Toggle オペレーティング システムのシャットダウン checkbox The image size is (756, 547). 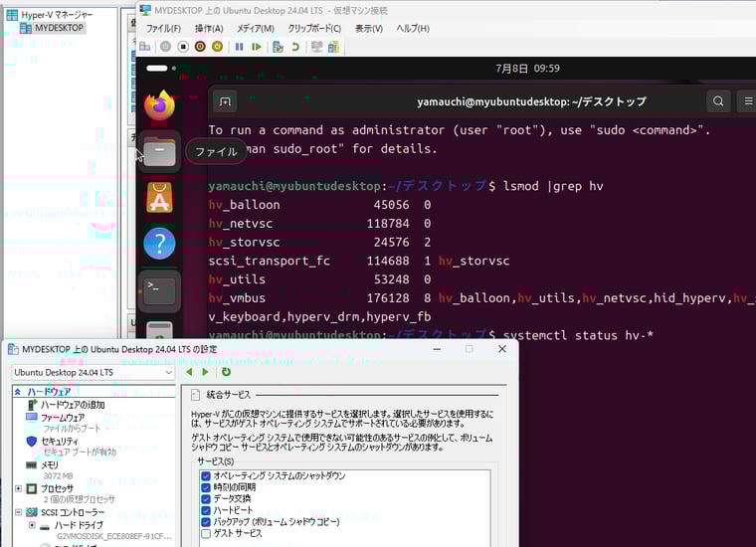point(206,476)
